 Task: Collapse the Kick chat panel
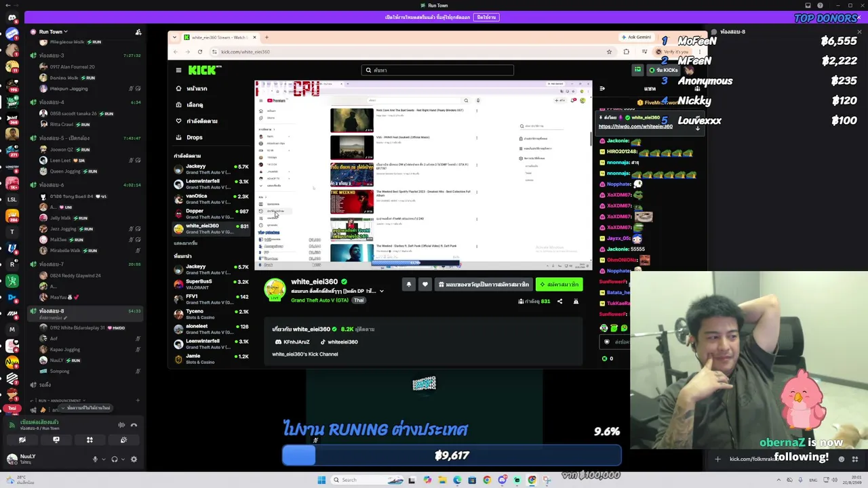[x=601, y=89]
